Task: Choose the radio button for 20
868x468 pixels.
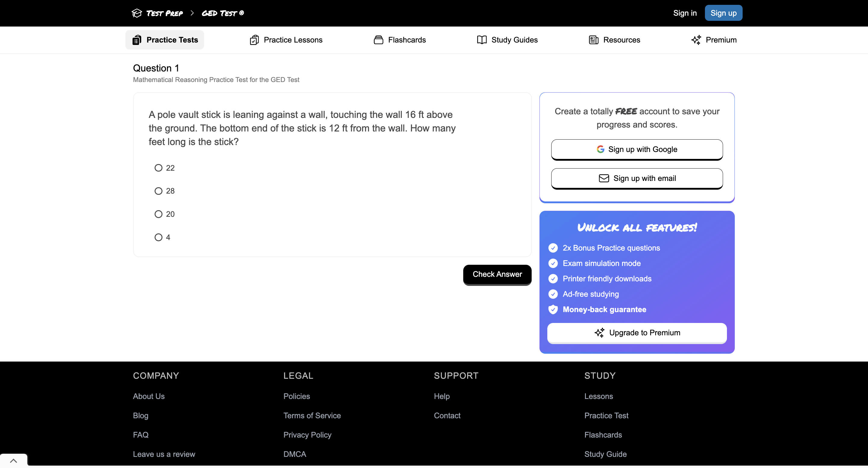Action: point(158,214)
